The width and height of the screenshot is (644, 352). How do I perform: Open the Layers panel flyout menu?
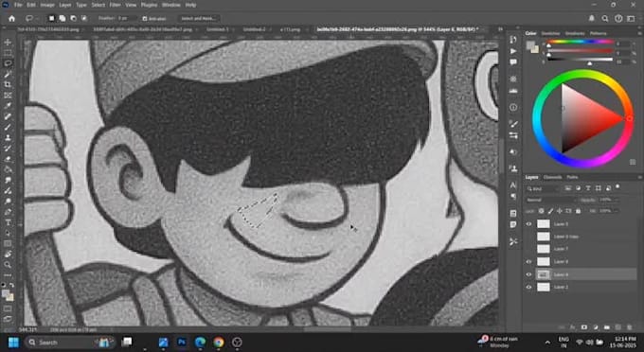(639, 177)
